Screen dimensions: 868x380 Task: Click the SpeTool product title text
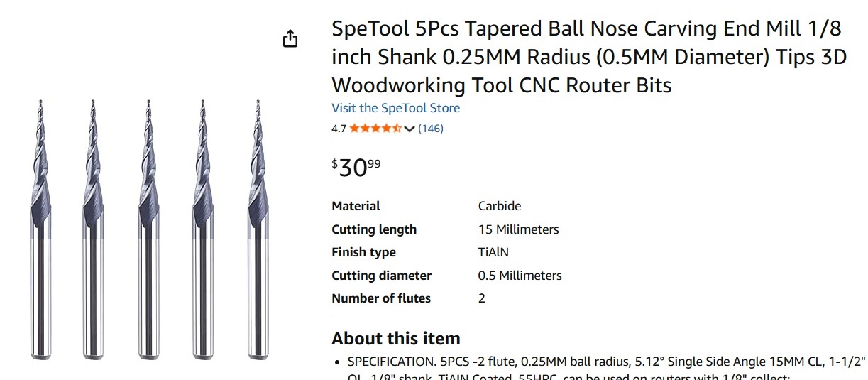click(589, 57)
